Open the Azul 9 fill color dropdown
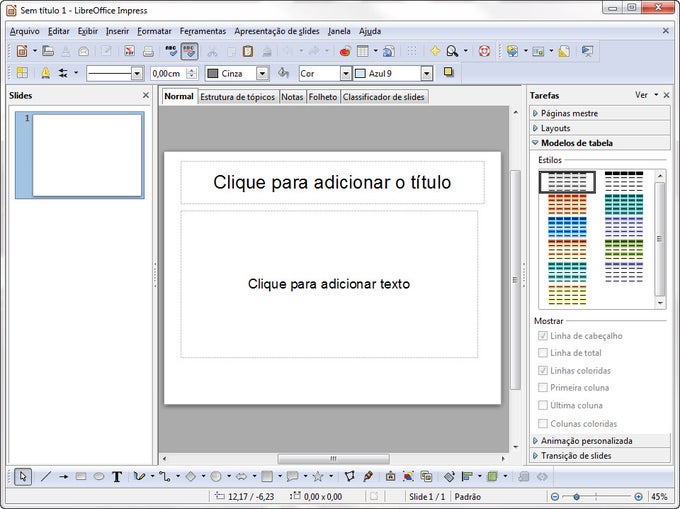Image resolution: width=680 pixels, height=509 pixels. point(427,74)
